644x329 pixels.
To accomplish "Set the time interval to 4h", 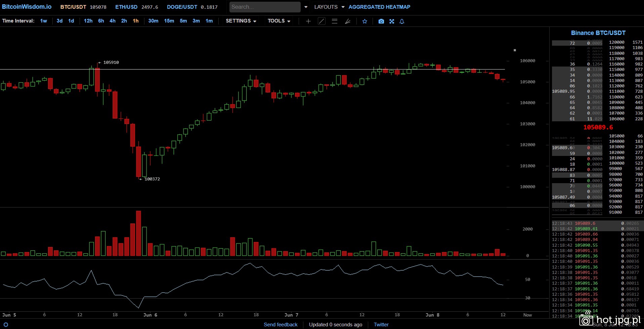I will 113,21.
